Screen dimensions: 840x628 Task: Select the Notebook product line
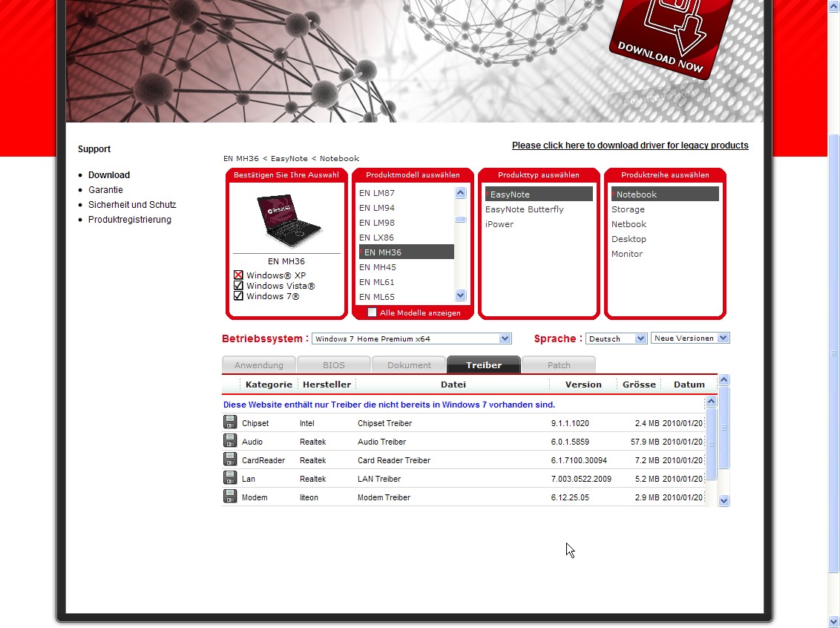[665, 194]
